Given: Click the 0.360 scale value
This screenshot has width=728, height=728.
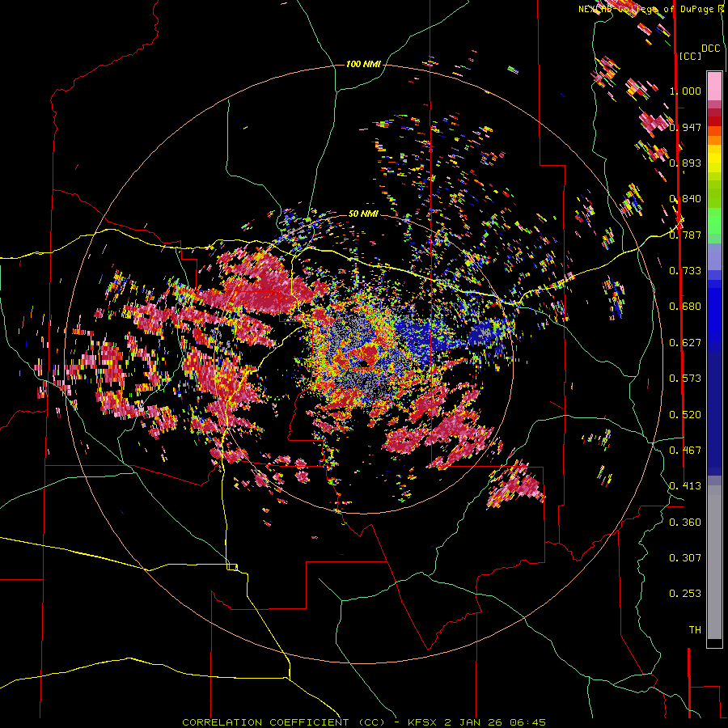Looking at the screenshot, I should (x=685, y=522).
